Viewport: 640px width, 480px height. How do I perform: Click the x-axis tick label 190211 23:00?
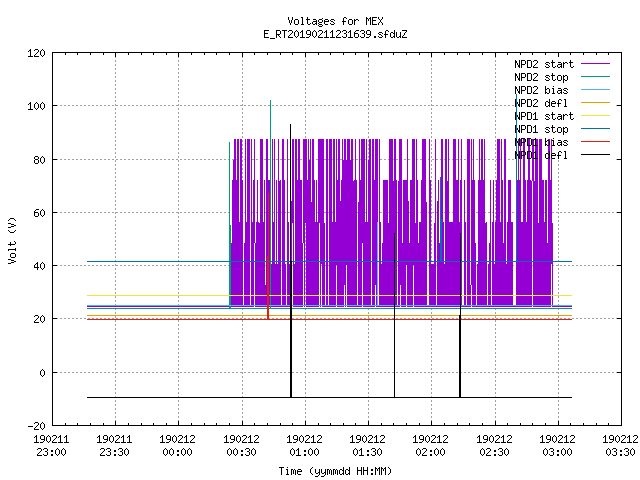click(x=51, y=446)
